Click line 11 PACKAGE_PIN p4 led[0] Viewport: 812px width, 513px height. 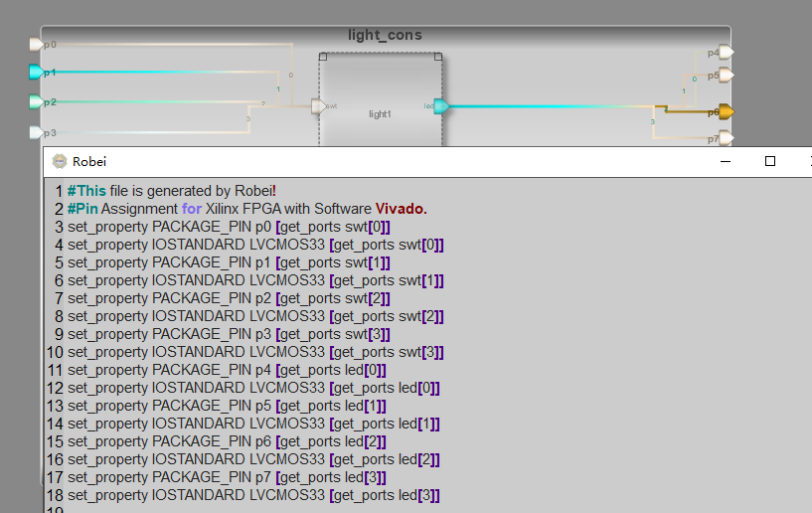pos(227,370)
